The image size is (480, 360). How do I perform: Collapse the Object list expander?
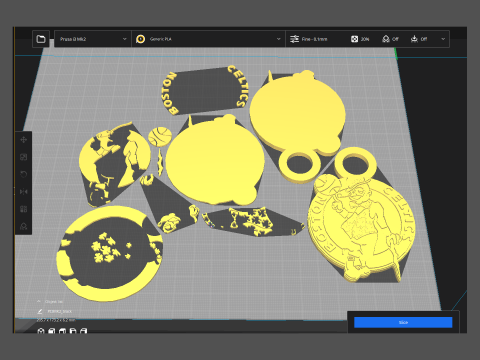pyautogui.click(x=39, y=301)
